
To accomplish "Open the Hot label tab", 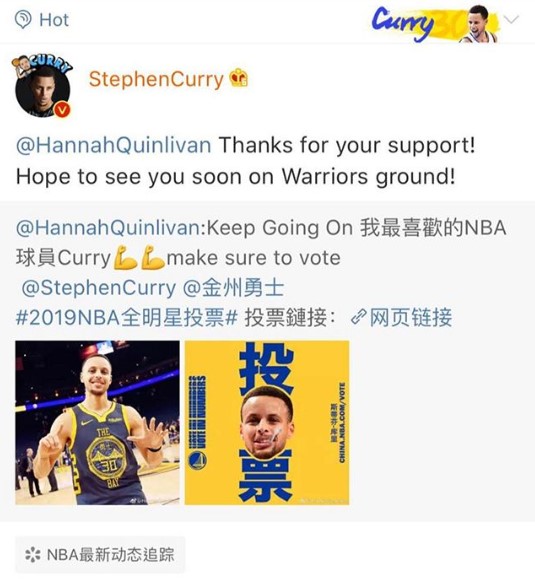I will coord(54,20).
